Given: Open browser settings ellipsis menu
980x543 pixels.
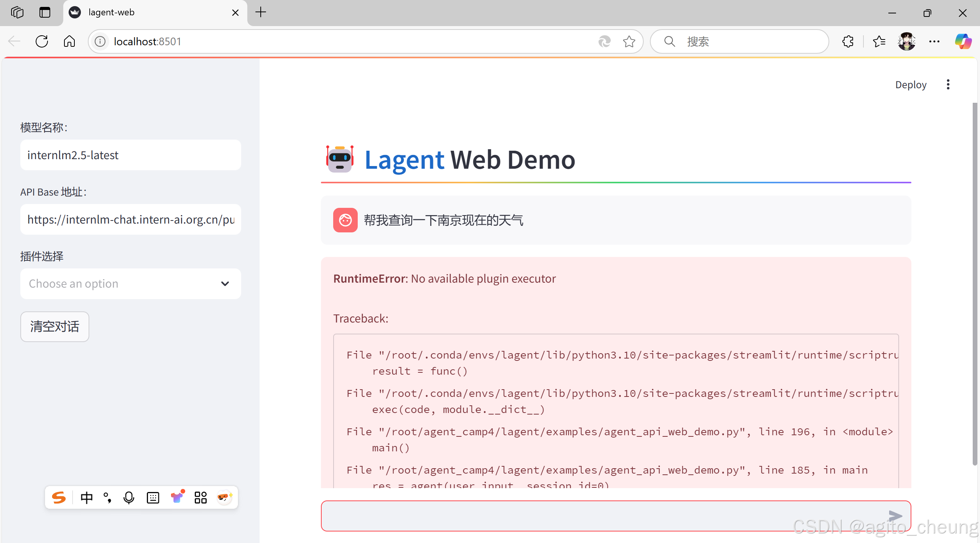Looking at the screenshot, I should [x=934, y=41].
